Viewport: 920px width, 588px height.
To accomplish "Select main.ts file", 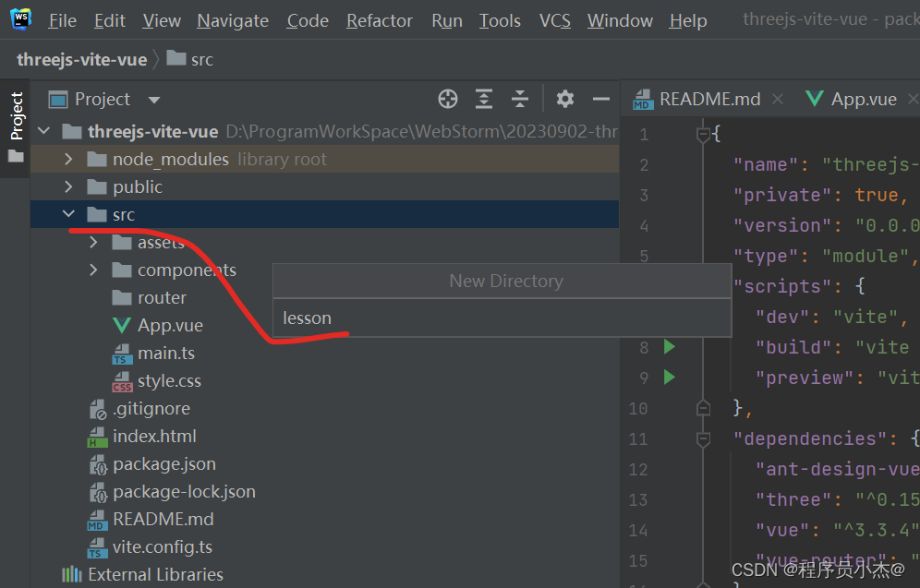I will pyautogui.click(x=153, y=353).
